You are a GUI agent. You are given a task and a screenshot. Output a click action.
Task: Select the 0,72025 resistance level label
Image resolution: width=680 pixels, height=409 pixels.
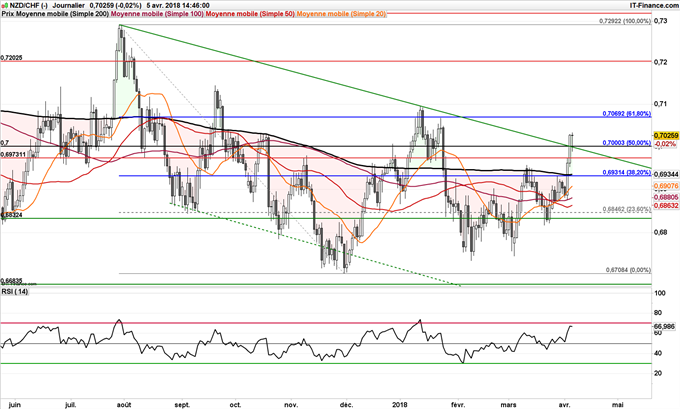point(12,57)
